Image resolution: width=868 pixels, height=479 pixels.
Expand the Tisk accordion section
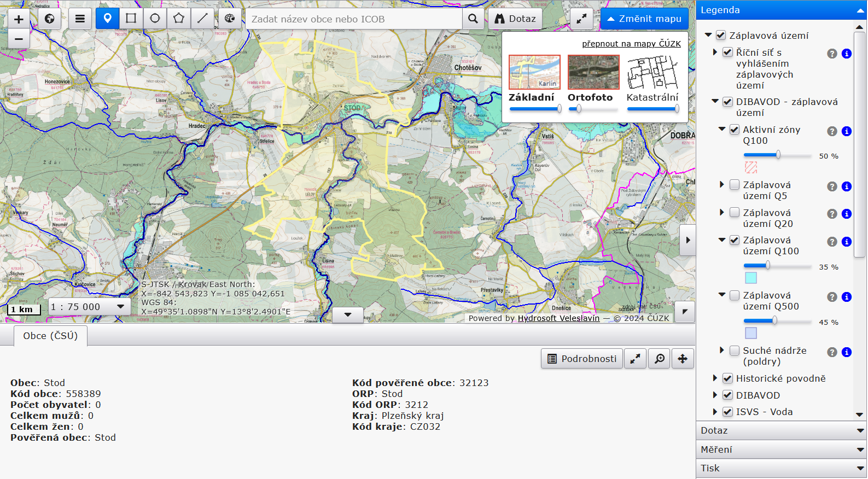[781, 468]
